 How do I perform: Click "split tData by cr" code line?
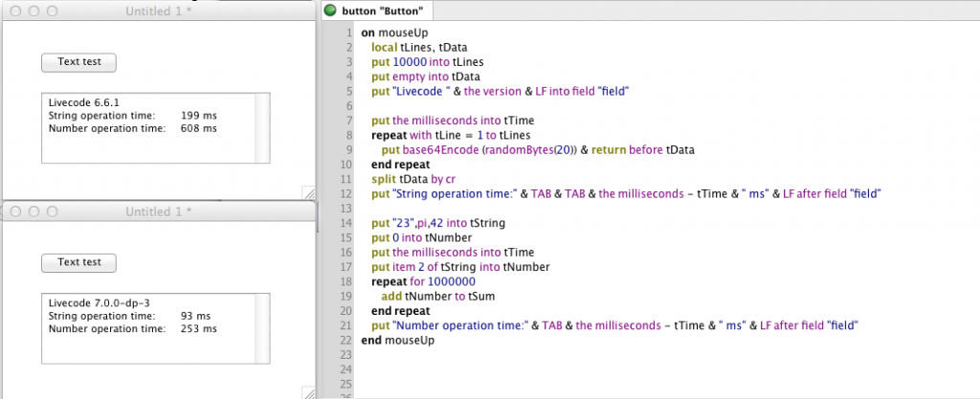413,179
